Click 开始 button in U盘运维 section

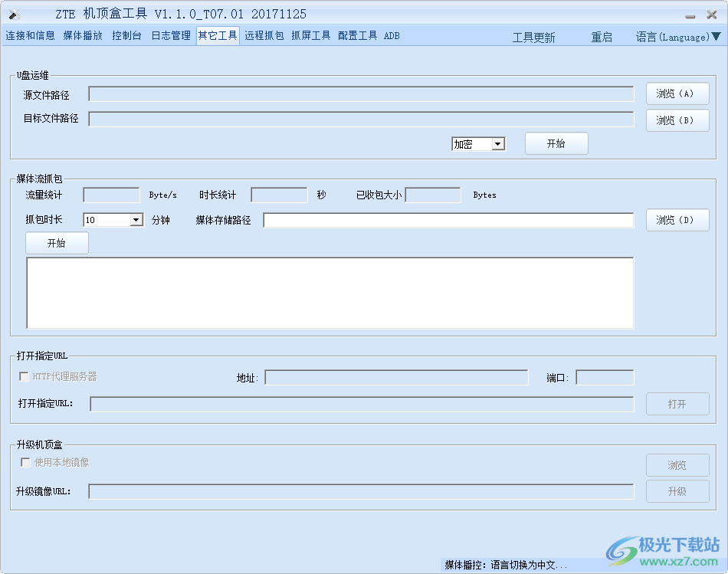[556, 143]
